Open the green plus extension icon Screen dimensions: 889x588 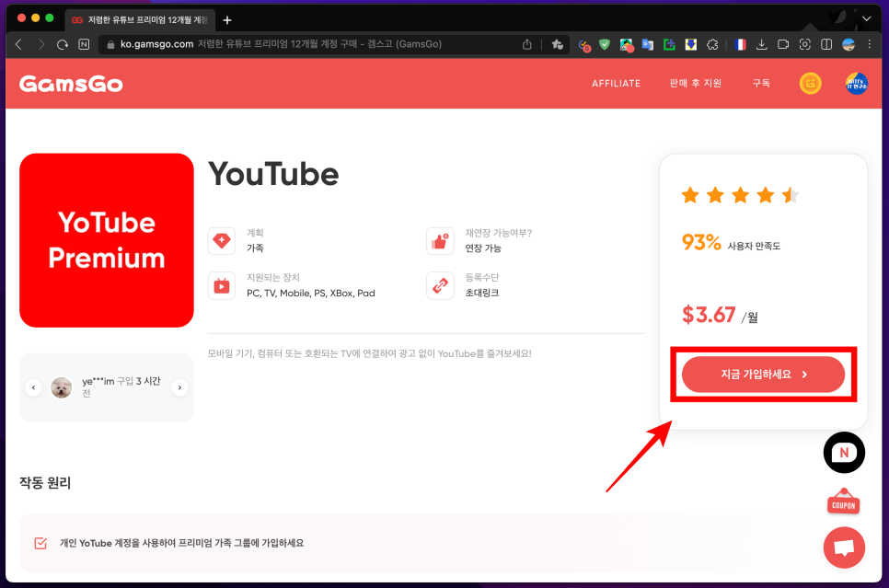(669, 44)
